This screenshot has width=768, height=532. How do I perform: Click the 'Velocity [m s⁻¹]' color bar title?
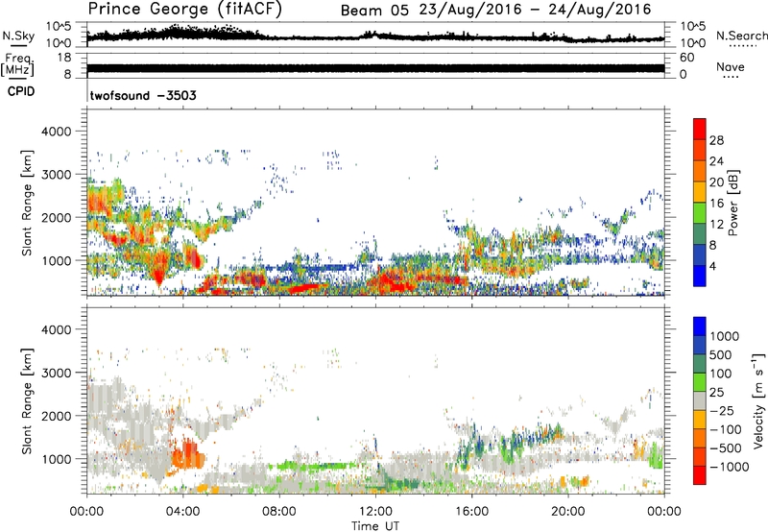(758, 400)
